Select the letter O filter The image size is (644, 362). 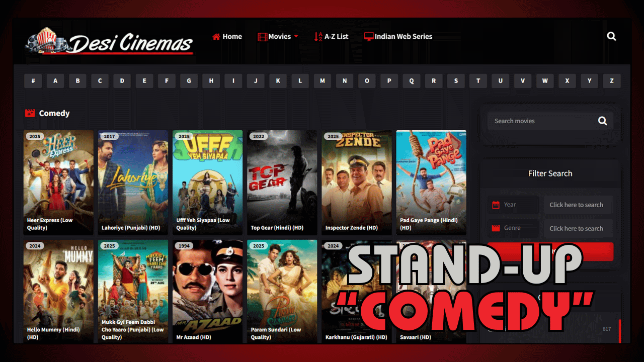coord(367,81)
